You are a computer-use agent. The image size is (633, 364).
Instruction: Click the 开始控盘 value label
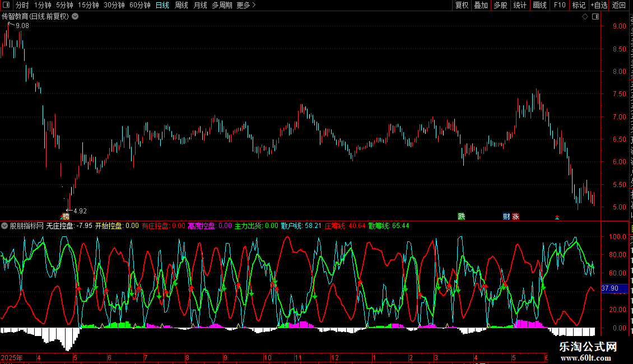[117, 226]
